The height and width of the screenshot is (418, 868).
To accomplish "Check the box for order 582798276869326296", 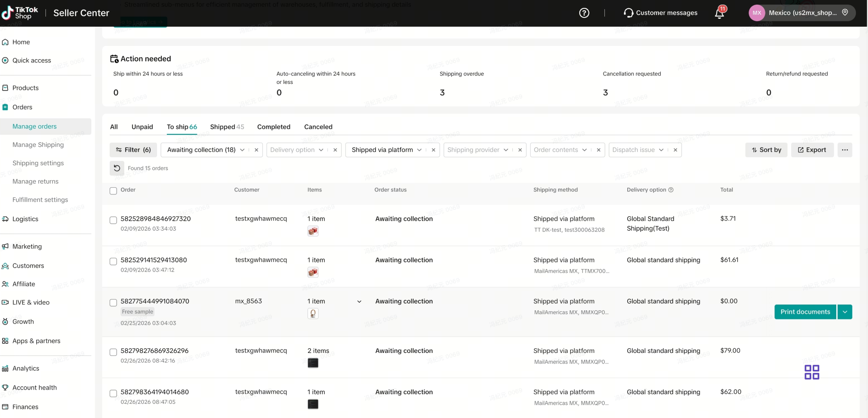I will tap(113, 352).
